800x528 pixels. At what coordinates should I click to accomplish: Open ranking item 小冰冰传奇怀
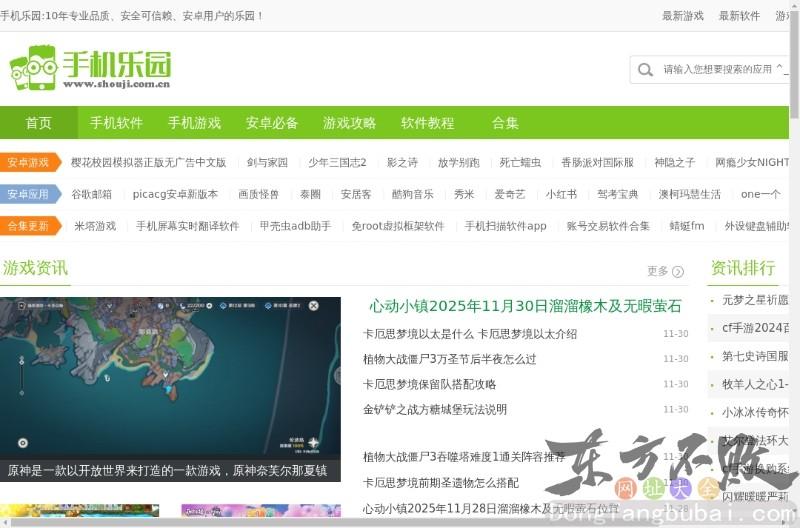[x=755, y=412]
